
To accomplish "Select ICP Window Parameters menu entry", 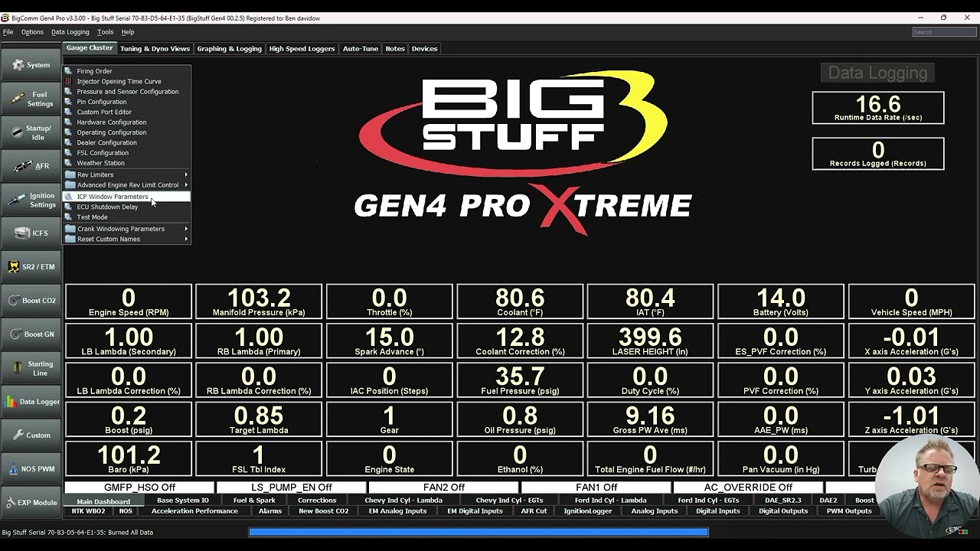I will click(126, 197).
